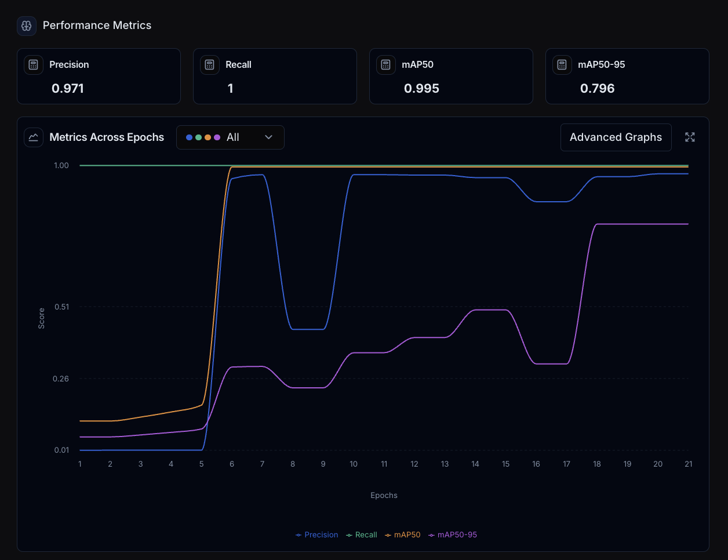
Task: Click the calculator icon on the mAP50 card
Action: pos(385,64)
